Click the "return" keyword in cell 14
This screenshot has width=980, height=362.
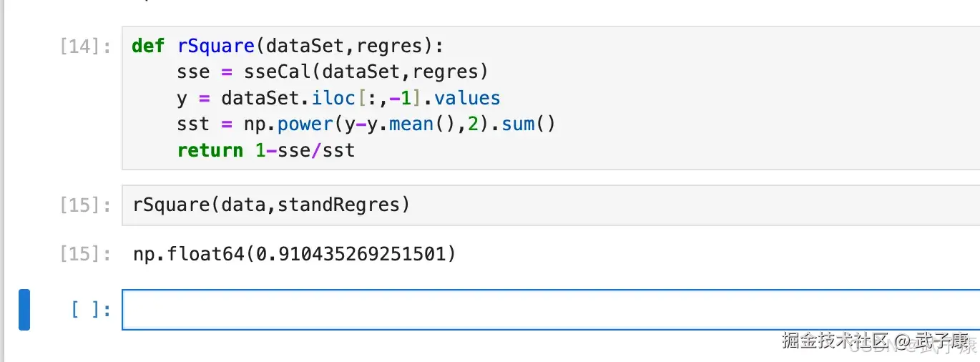click(x=210, y=150)
